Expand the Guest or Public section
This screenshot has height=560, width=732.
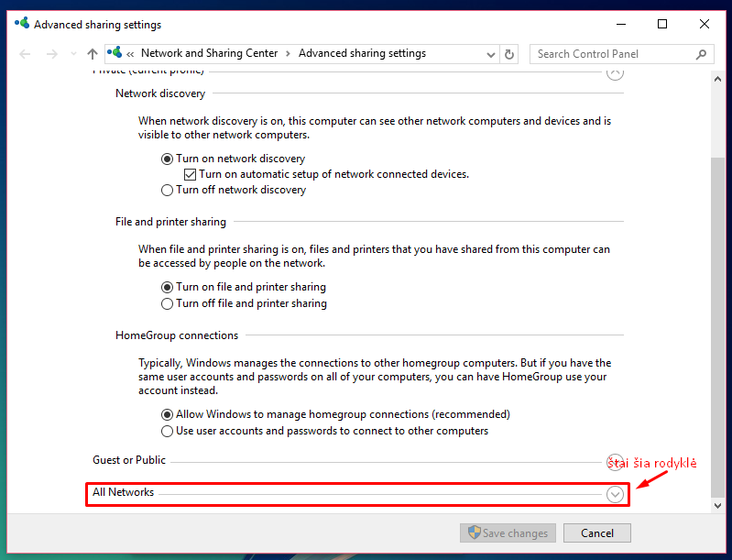click(615, 462)
